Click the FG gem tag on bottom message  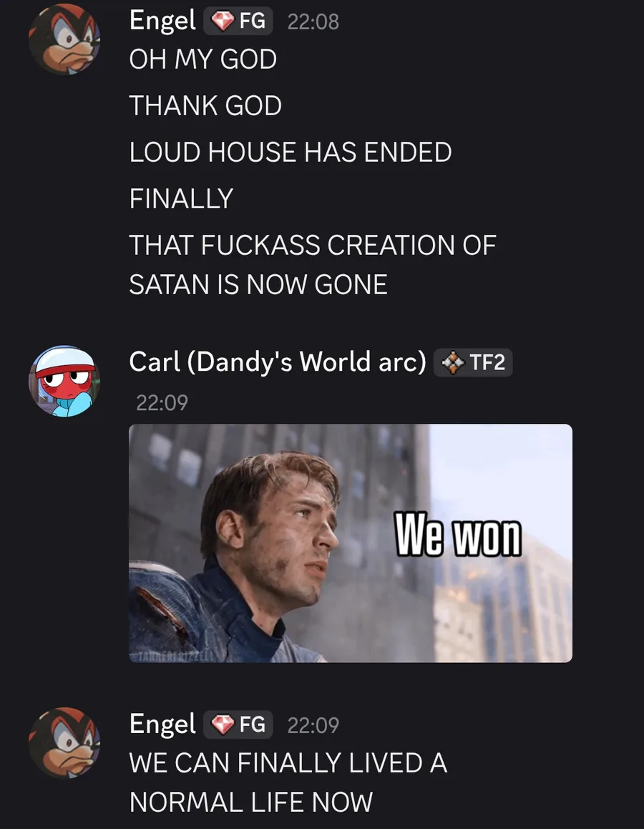point(238,724)
